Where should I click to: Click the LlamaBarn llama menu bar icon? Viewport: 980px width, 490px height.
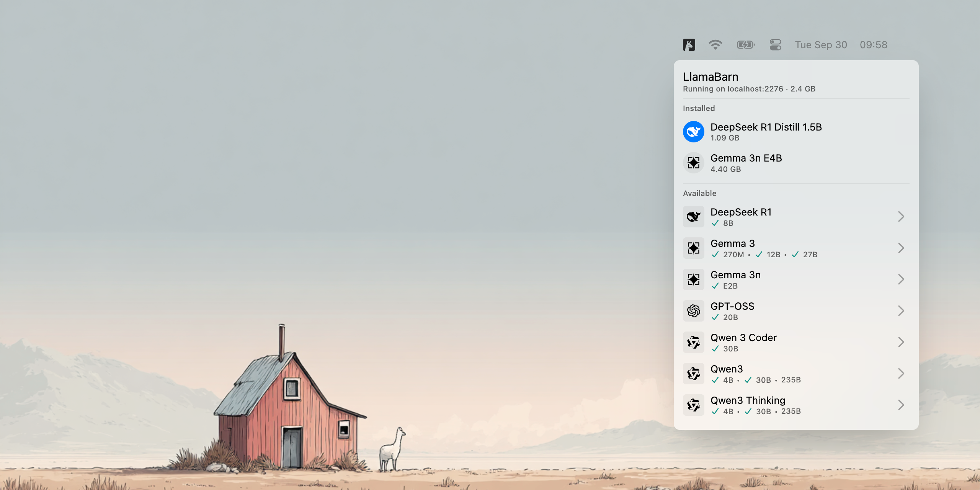(x=689, y=45)
